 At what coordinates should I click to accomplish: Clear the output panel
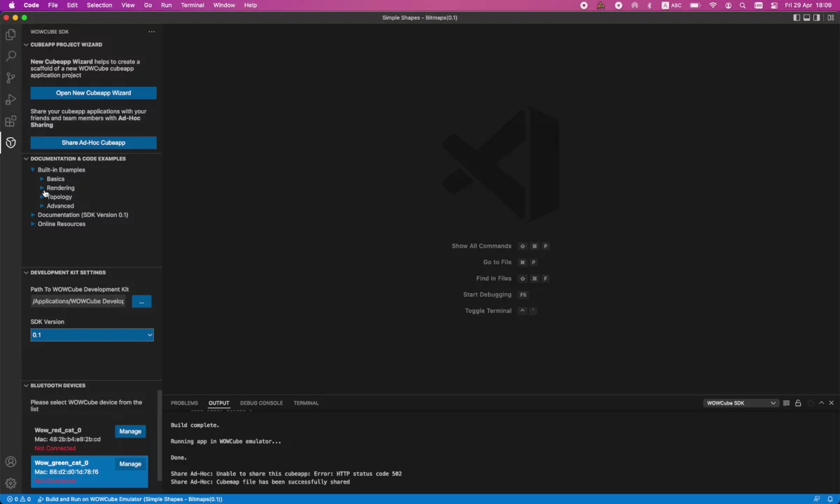(786, 403)
